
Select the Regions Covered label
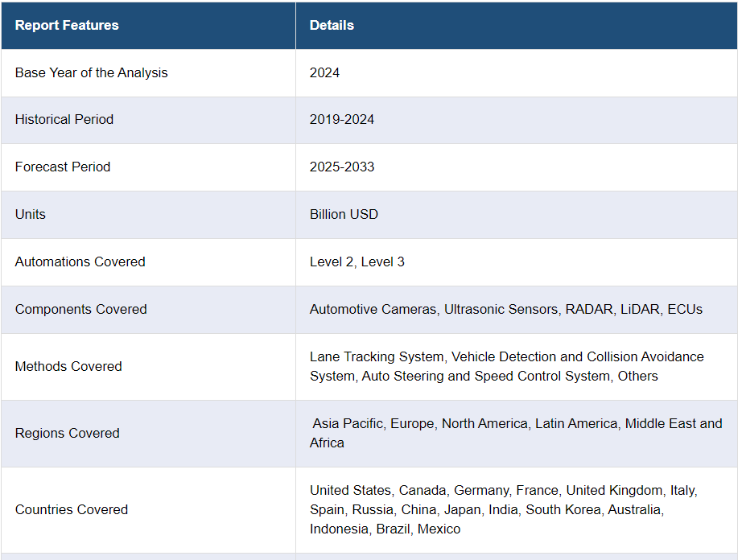pyautogui.click(x=68, y=433)
